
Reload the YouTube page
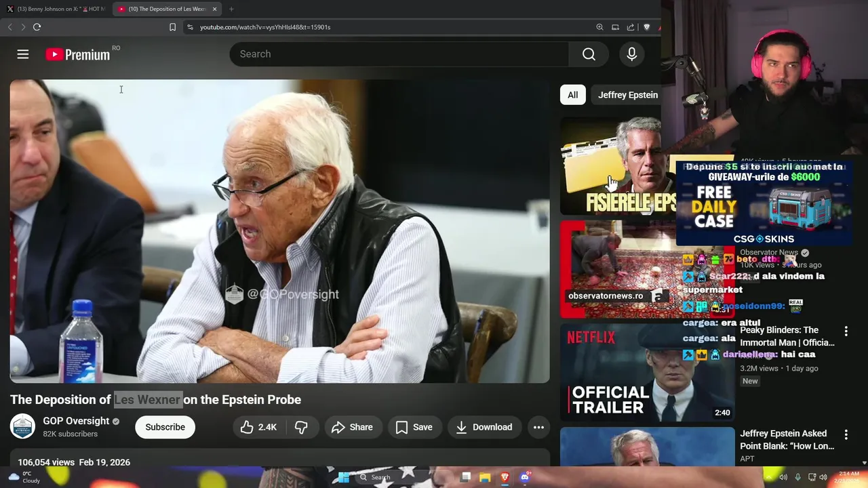(x=37, y=27)
